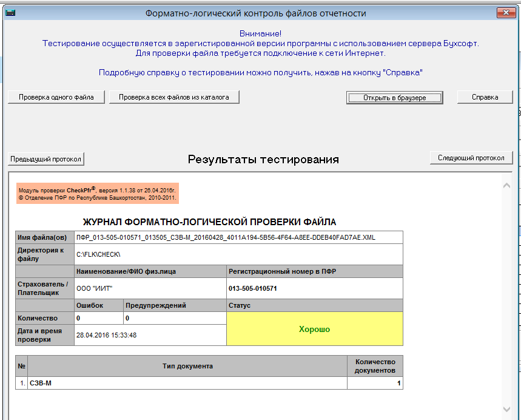Click the orange CheckPfr module version banner

coord(98,194)
